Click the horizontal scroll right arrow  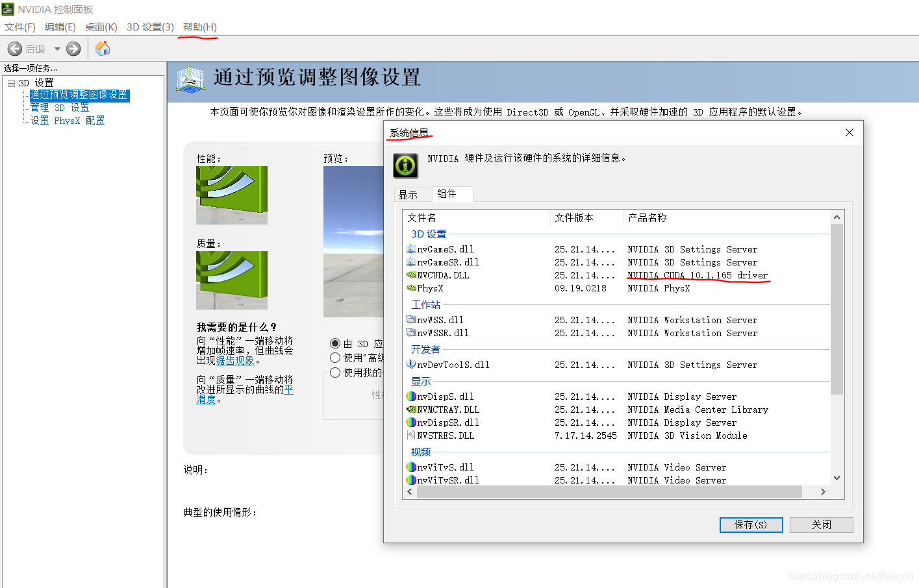point(823,492)
